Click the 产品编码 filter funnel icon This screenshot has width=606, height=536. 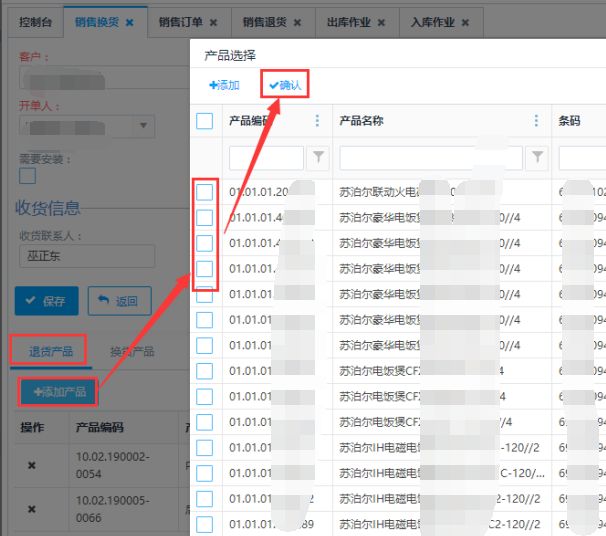pyautogui.click(x=318, y=158)
